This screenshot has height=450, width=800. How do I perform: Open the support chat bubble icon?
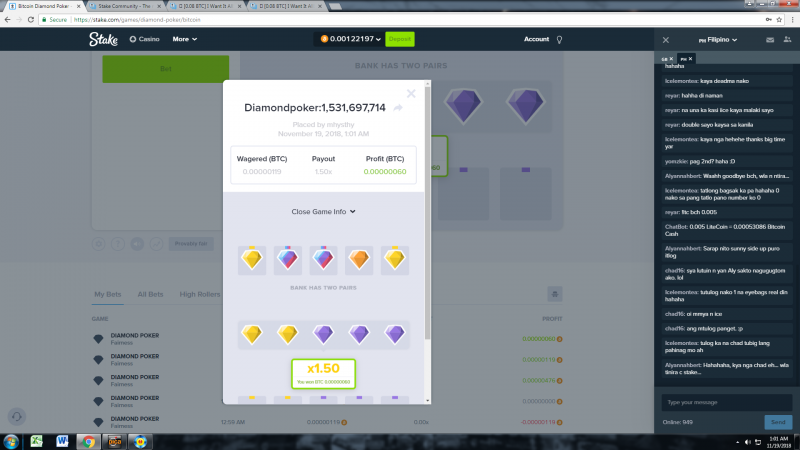coord(16,417)
